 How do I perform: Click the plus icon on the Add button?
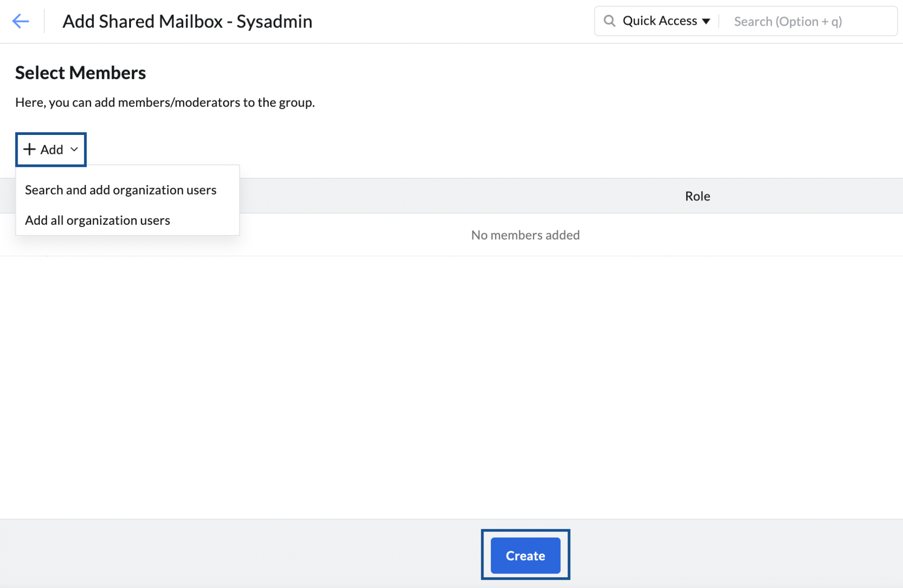(30, 149)
